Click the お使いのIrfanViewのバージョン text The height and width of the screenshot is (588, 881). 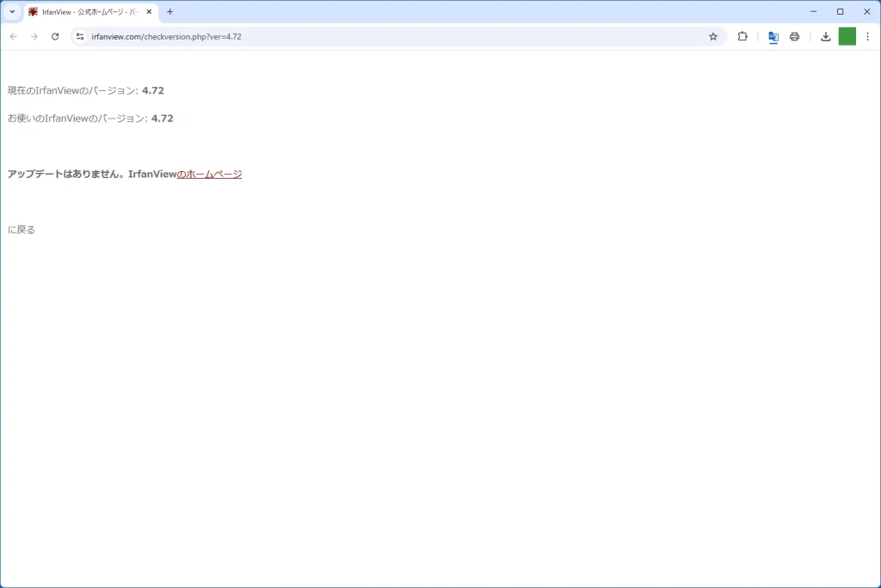click(x=77, y=119)
